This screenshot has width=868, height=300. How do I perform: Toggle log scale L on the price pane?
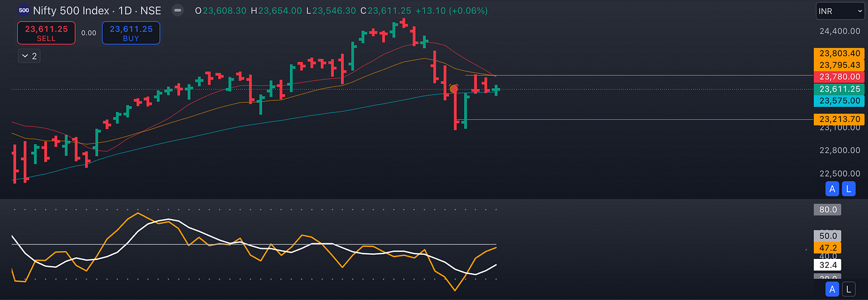click(x=849, y=189)
